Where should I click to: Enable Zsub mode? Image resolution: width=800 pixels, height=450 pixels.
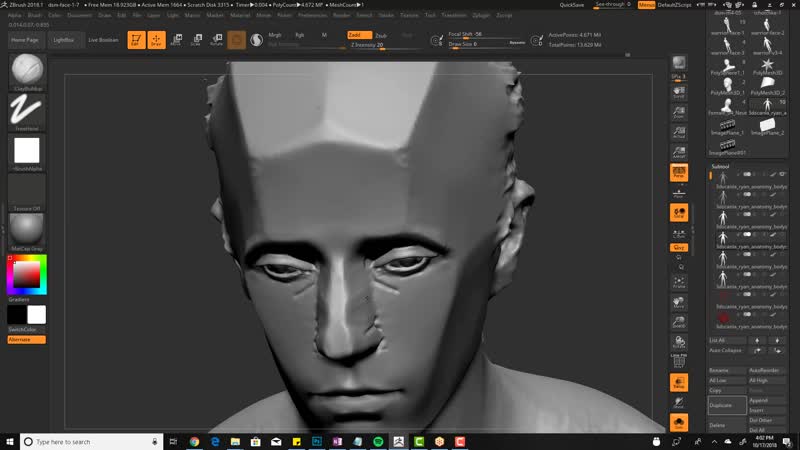click(382, 36)
